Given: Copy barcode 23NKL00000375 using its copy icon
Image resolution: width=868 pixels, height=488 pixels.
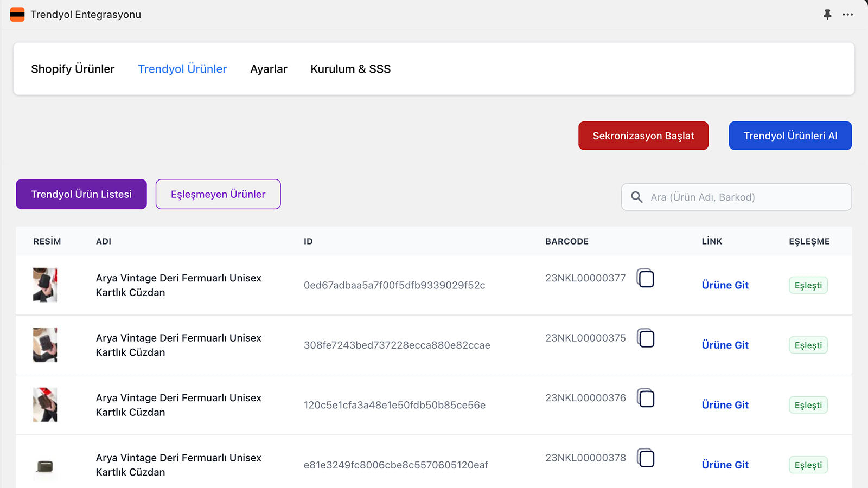Looking at the screenshot, I should 646,338.
